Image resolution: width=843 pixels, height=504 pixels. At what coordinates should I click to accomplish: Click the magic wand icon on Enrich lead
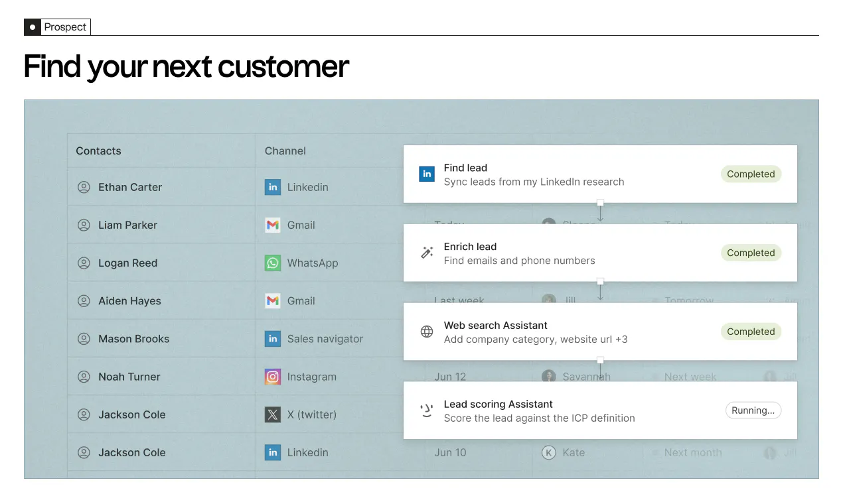point(427,253)
